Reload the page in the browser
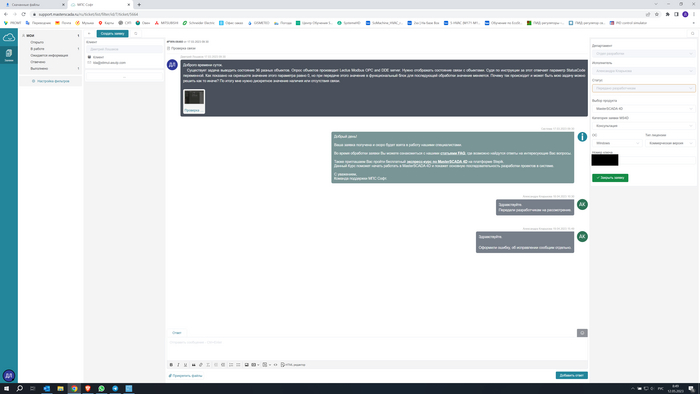The width and height of the screenshot is (700, 394). coord(24,14)
